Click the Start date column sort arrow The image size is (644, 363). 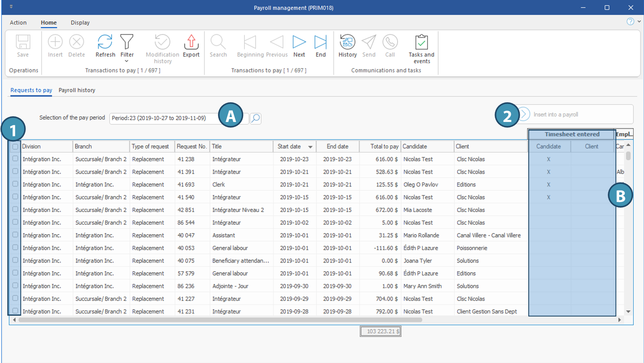click(310, 147)
